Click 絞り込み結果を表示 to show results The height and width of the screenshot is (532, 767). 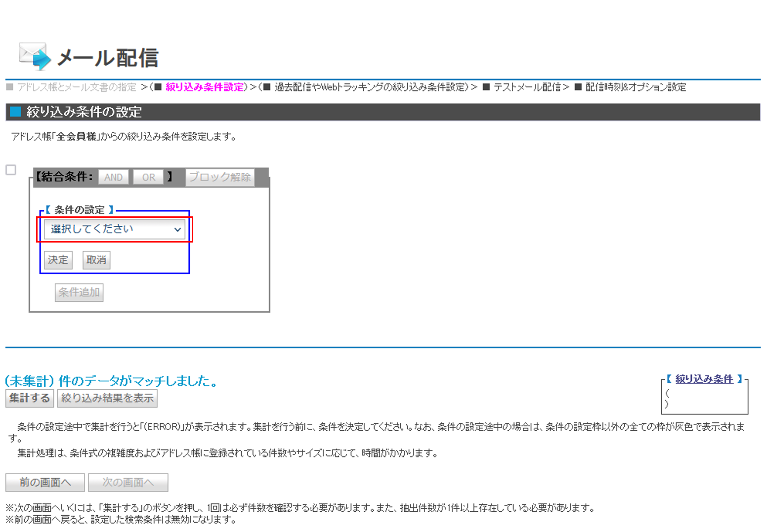click(x=107, y=398)
